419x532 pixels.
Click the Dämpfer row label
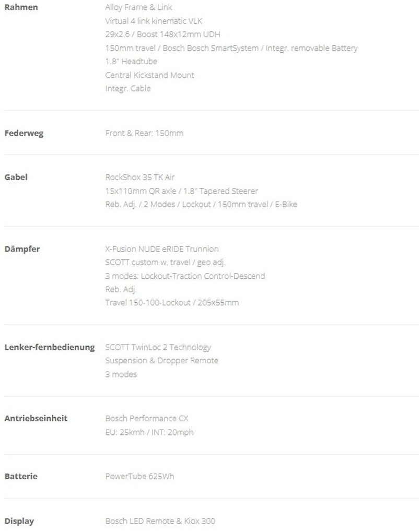(x=22, y=249)
